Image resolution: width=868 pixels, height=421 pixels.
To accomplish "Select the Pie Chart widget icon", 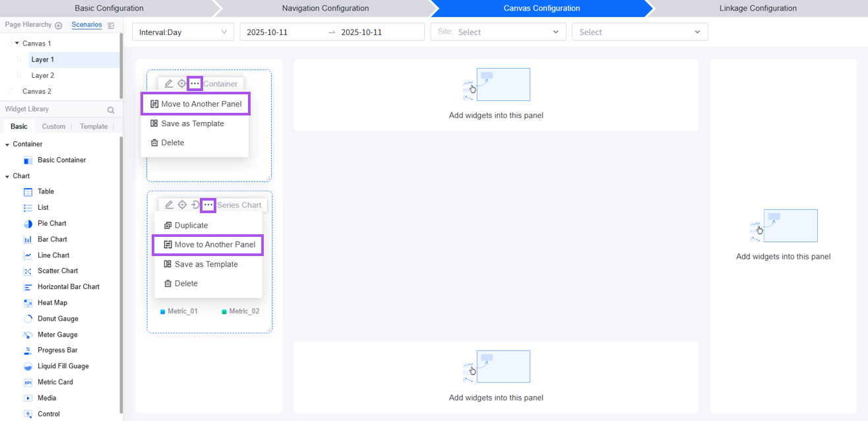I will 28,224.
